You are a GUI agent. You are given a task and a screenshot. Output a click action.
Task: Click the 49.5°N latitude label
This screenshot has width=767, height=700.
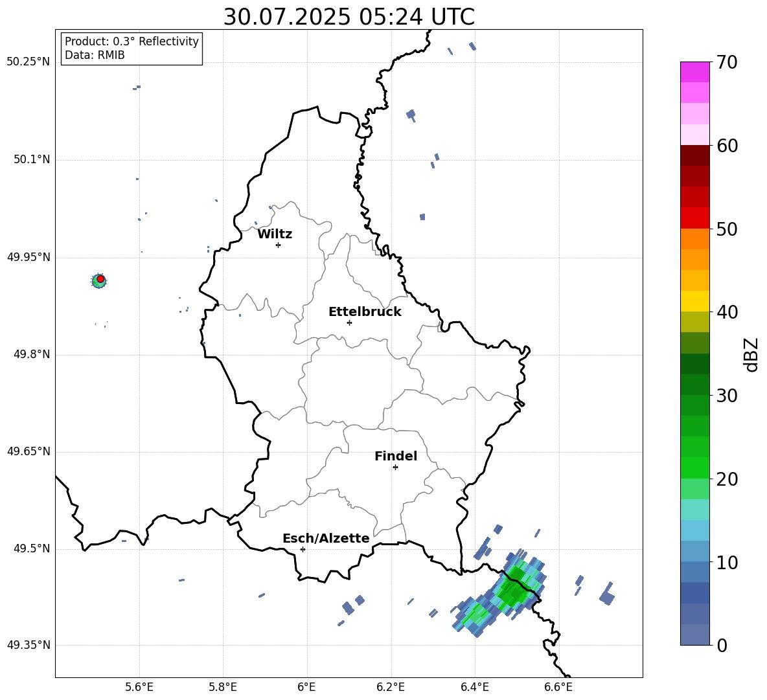coord(32,548)
